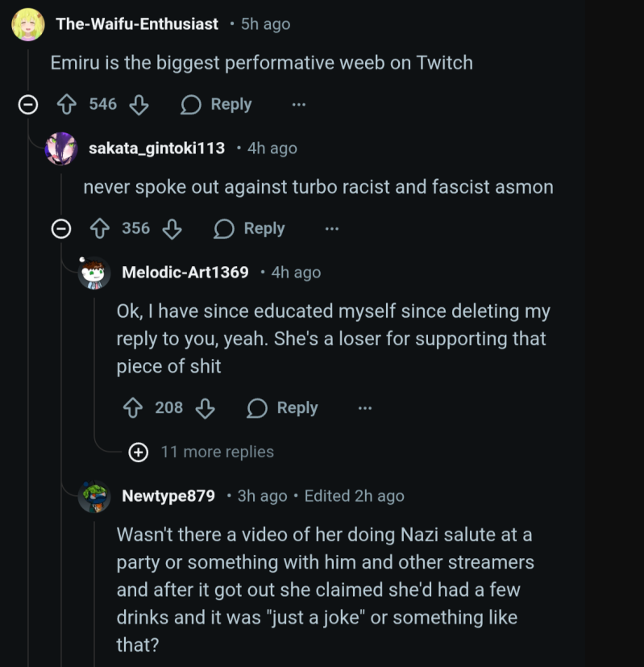Upvote Melodic-Art1369's comment
Screen dimensions: 644x667
133,408
